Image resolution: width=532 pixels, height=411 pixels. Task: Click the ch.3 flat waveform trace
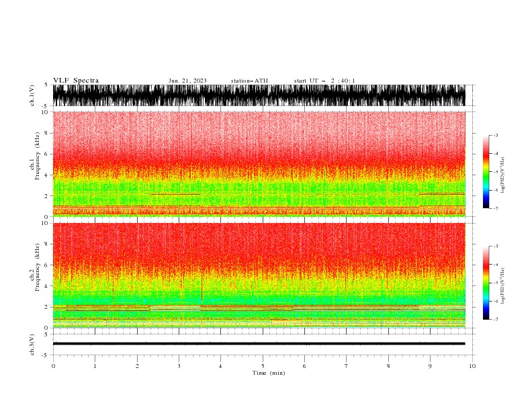click(259, 344)
